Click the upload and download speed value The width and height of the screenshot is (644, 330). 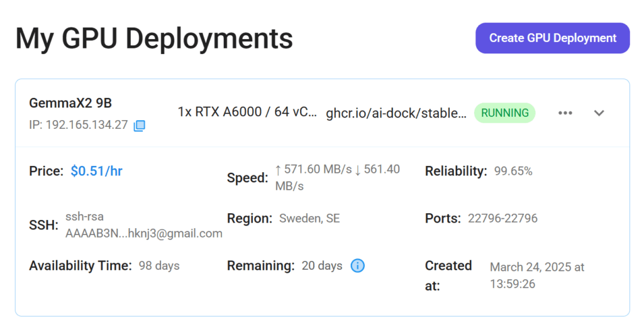pyautogui.click(x=337, y=178)
